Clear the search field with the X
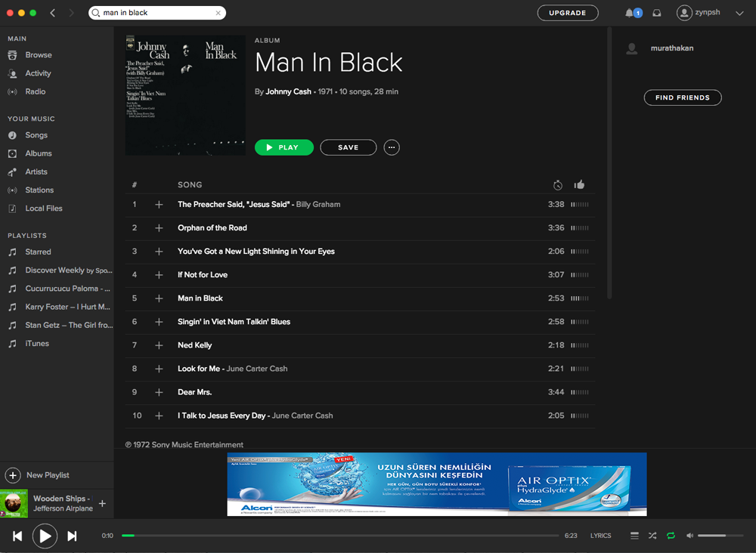Image resolution: width=756 pixels, height=553 pixels. (x=218, y=13)
